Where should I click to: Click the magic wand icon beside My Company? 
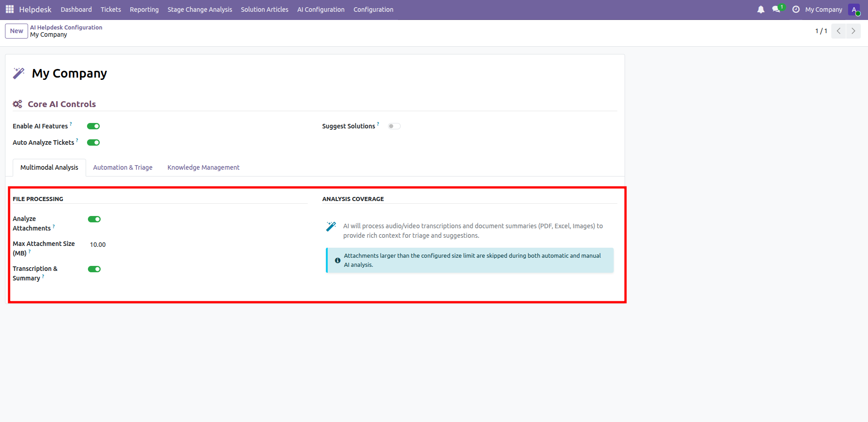coord(19,74)
